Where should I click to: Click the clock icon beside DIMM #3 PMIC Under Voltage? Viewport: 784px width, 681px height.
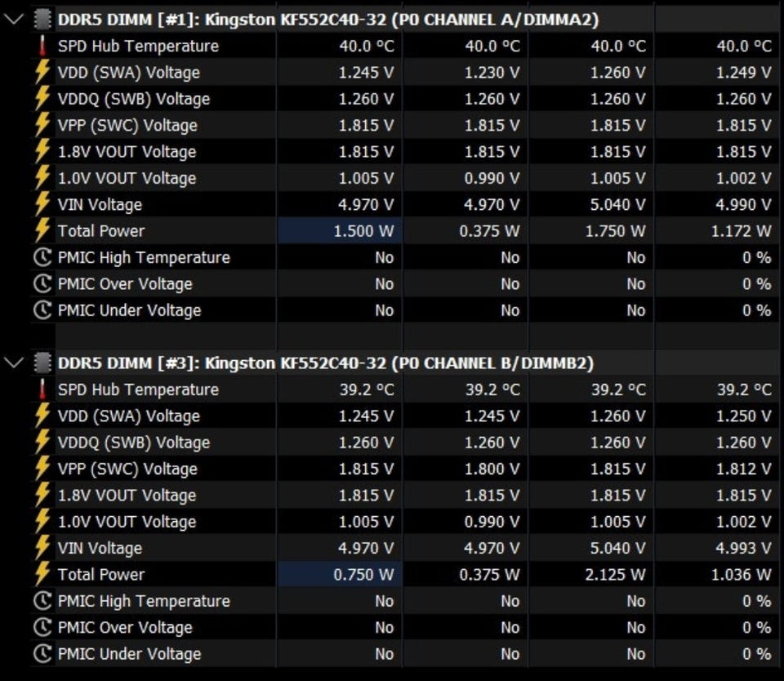coord(42,654)
